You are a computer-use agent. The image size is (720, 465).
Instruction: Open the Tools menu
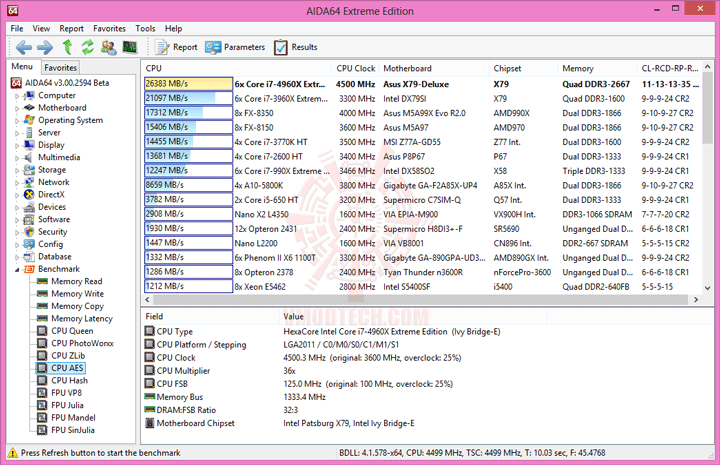click(145, 28)
